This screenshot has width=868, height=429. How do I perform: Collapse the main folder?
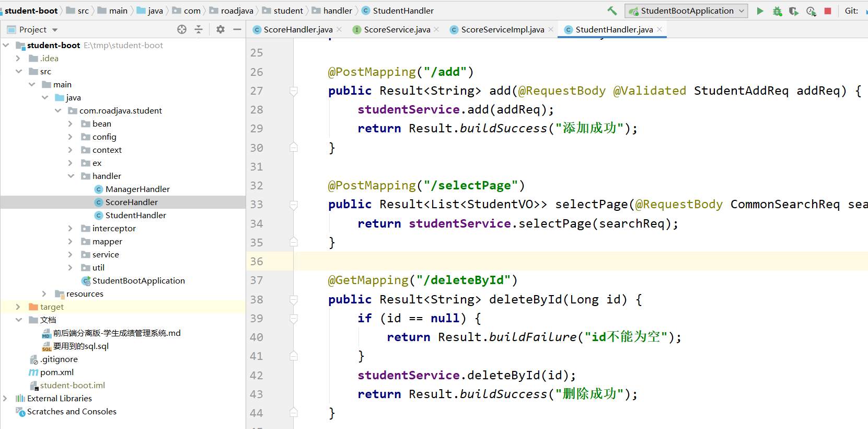point(32,85)
